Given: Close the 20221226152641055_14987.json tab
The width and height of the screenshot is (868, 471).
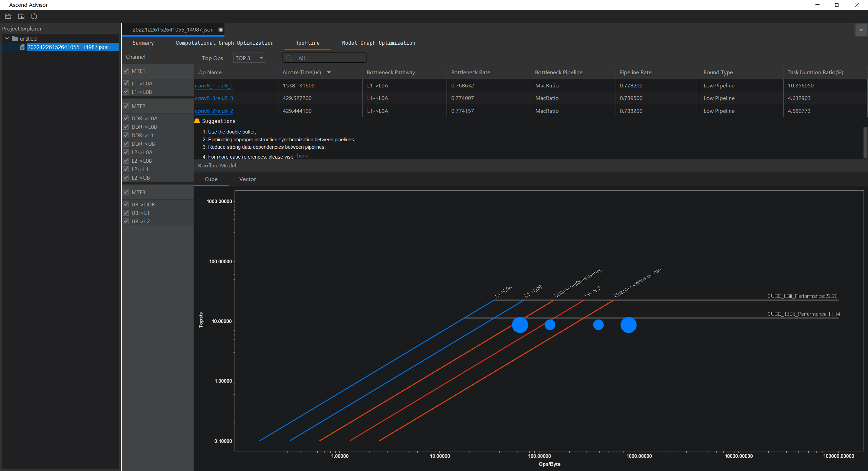Looking at the screenshot, I should 221,30.
